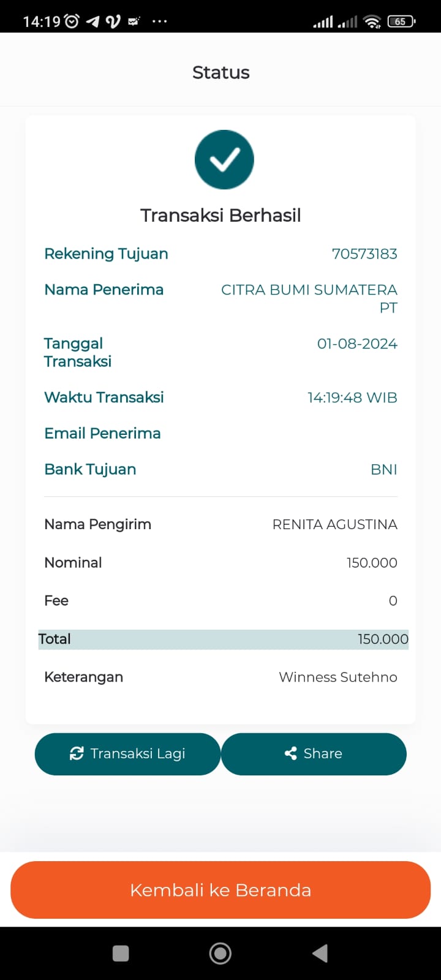Tap the Wi-Fi status icon
This screenshot has height=980, width=441.
point(372,22)
